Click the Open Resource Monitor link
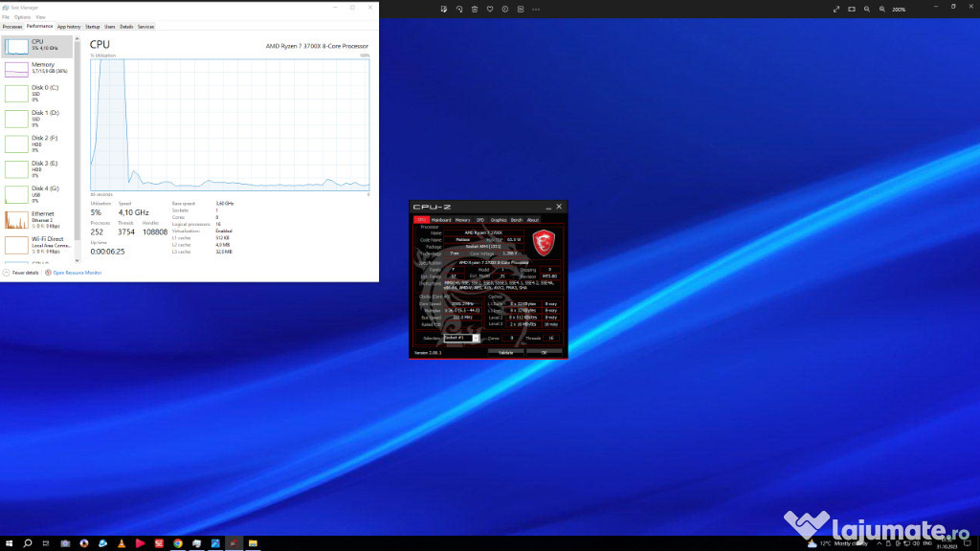Screen dimensions: 980x551 click(78, 273)
